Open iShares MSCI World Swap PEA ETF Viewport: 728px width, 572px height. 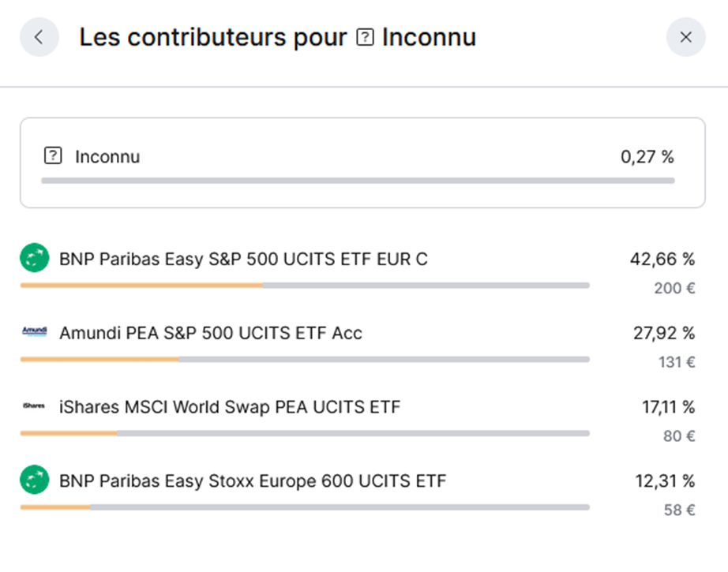[x=230, y=407]
